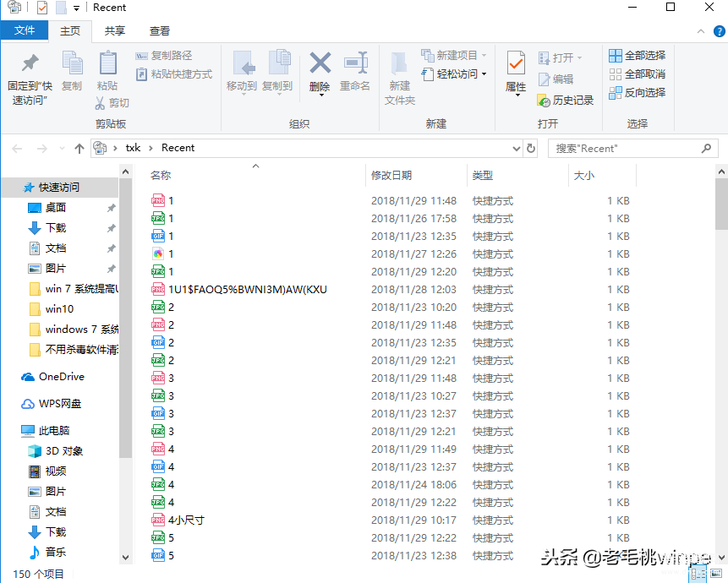Click the Copy icon in clipboard group
728x583 pixels.
click(72, 63)
